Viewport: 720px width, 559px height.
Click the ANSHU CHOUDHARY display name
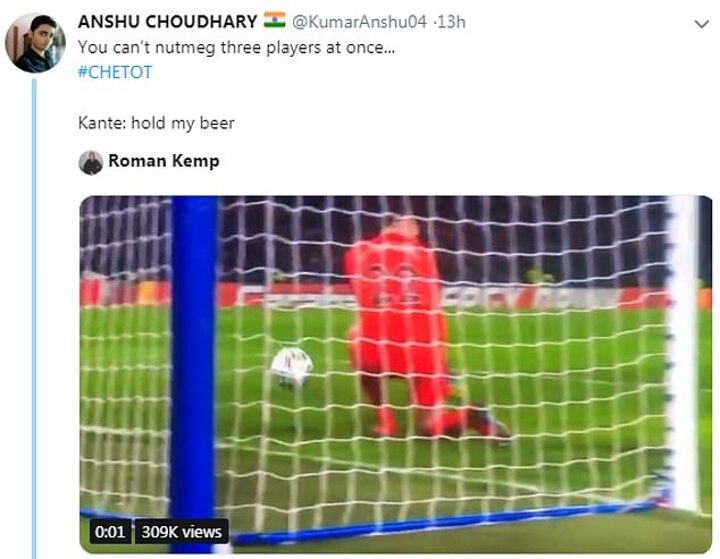[x=168, y=22]
